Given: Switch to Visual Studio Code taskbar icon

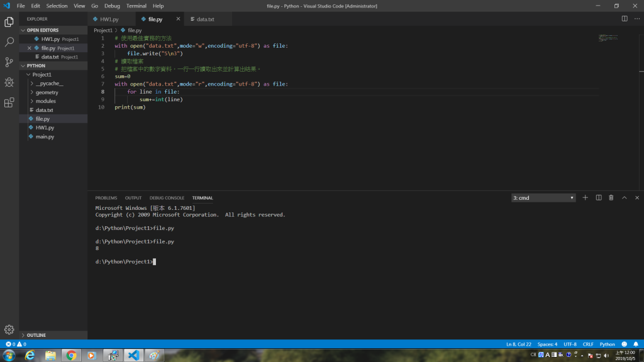Looking at the screenshot, I should (x=133, y=356).
